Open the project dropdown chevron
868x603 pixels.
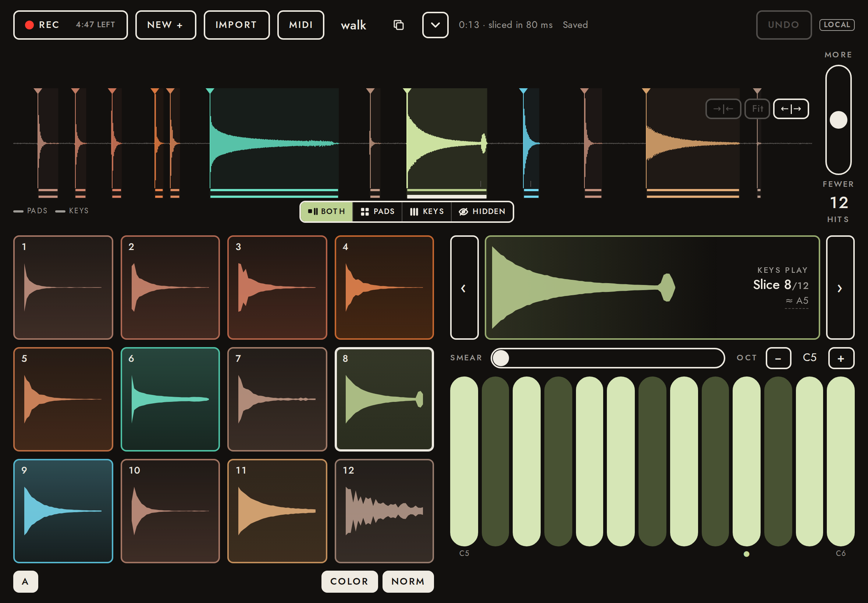pyautogui.click(x=435, y=25)
